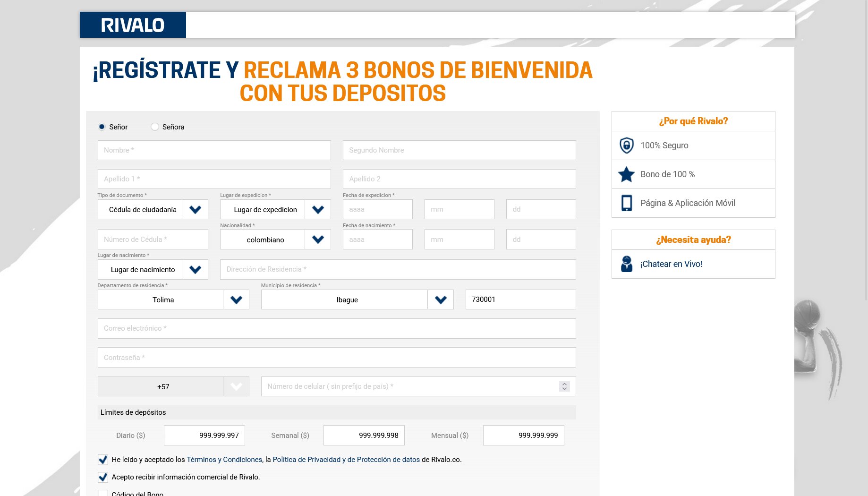
Task: Click the RIVALO logo
Action: click(x=133, y=25)
